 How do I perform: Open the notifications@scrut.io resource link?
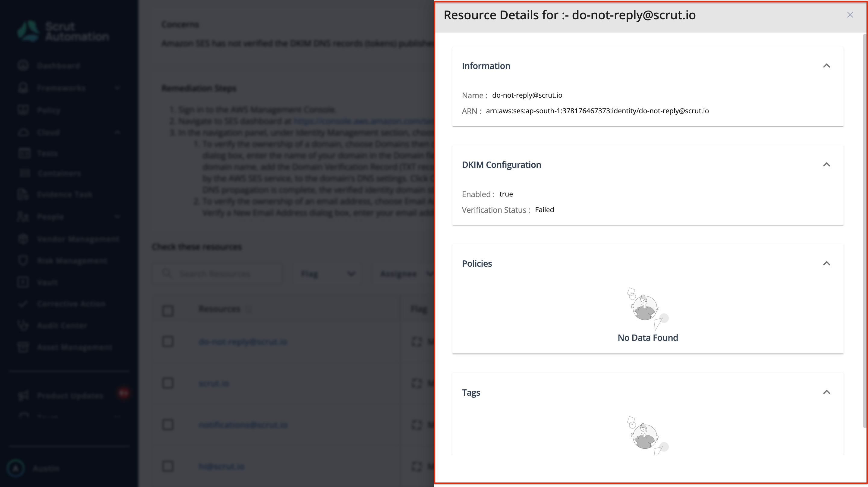point(243,425)
